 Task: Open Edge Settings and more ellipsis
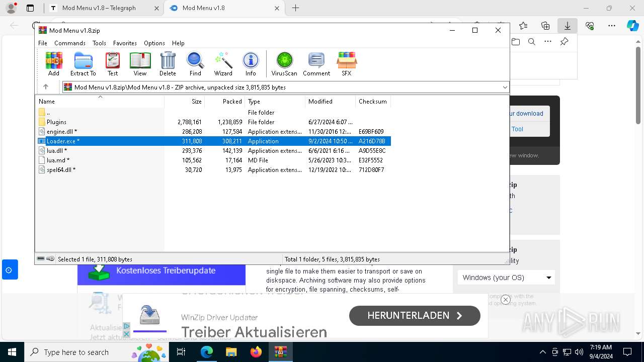[x=612, y=26]
